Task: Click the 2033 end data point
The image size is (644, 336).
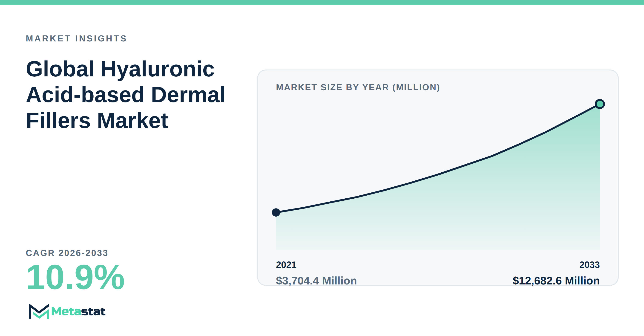Action: (x=600, y=104)
